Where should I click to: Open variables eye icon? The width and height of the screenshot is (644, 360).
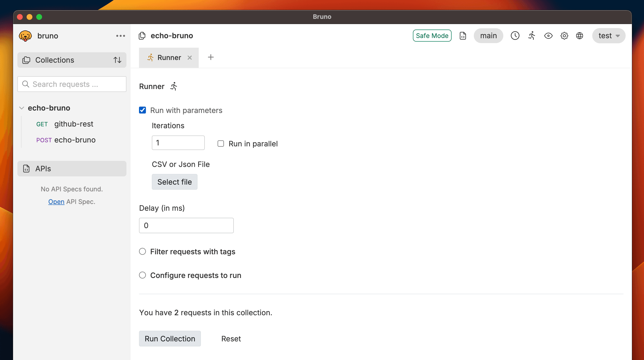548,36
